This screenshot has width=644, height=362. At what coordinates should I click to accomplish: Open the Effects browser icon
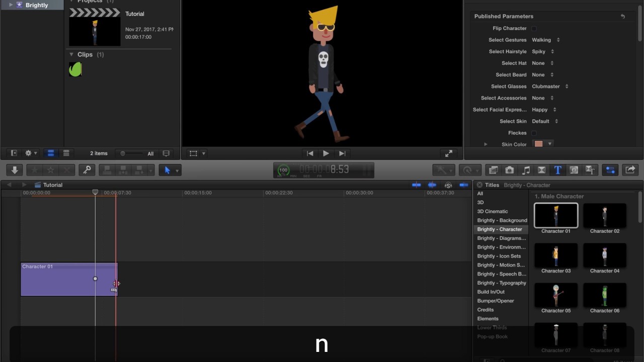coord(493,170)
